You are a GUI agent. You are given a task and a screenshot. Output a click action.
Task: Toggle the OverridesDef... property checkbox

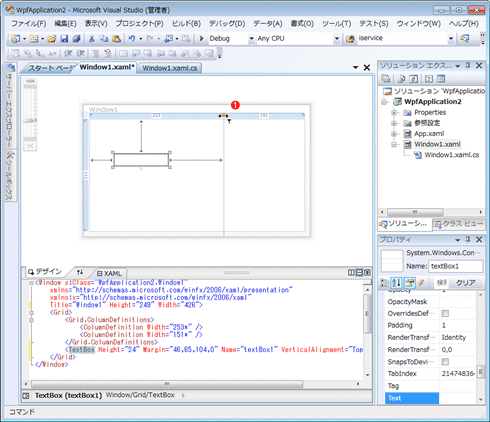click(445, 313)
